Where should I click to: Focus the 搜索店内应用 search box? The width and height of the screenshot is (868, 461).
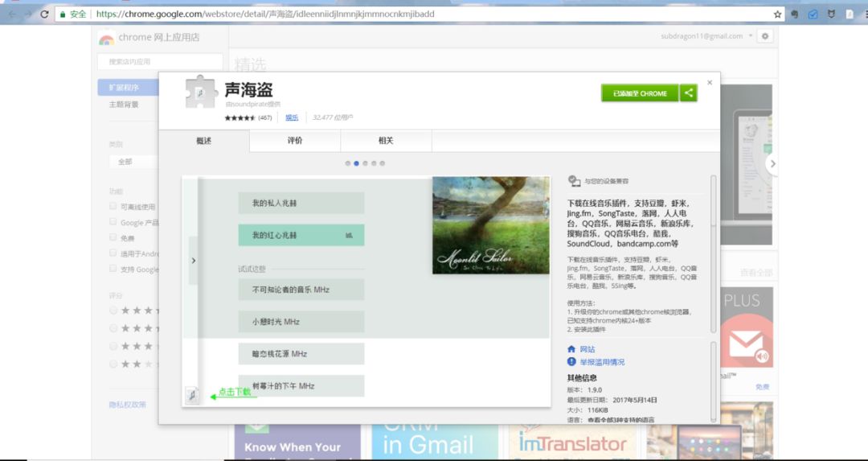[160, 61]
